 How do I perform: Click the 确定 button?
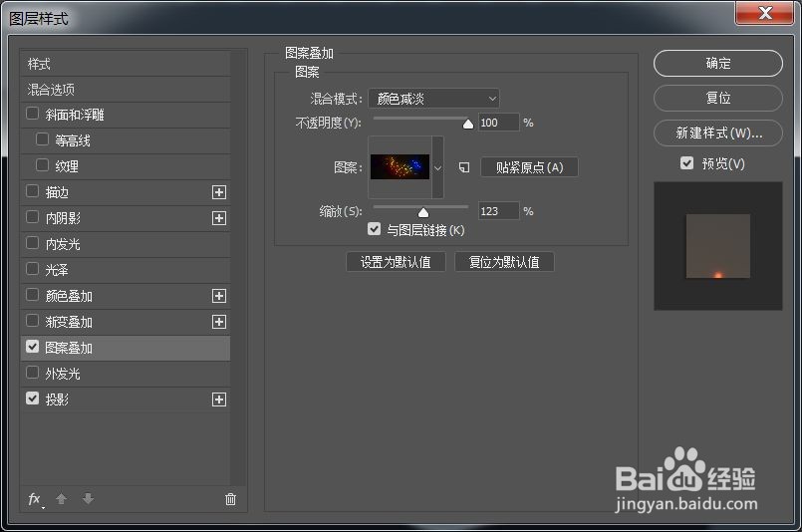(718, 64)
